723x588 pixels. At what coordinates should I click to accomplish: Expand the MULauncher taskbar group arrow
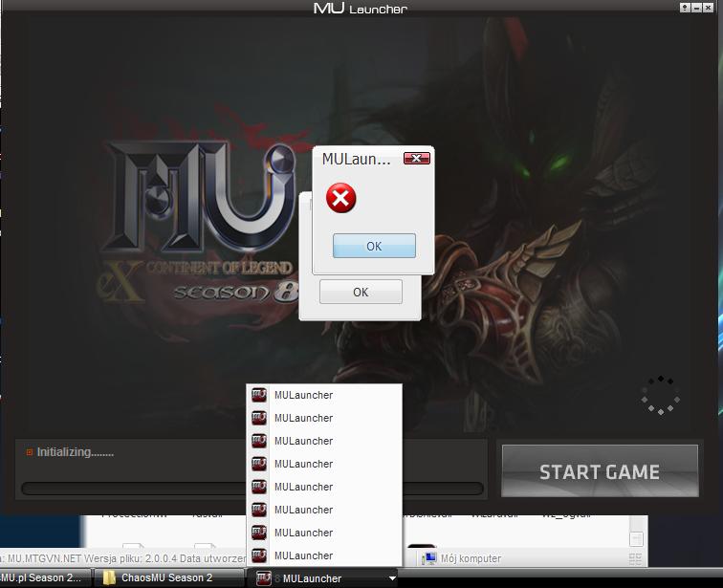392,578
